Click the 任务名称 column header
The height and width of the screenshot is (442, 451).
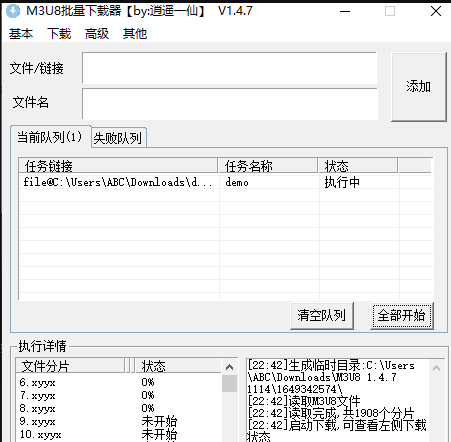[268, 166]
